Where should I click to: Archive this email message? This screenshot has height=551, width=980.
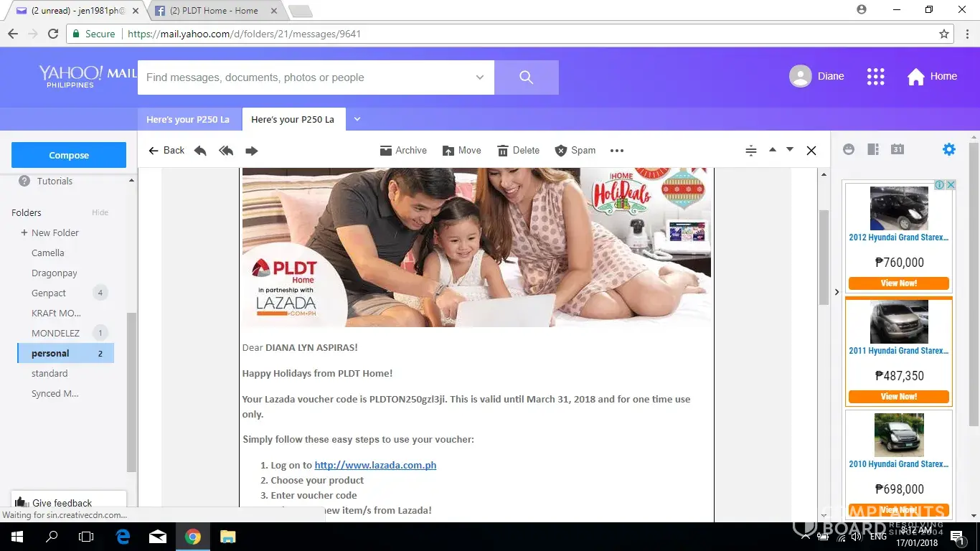point(403,151)
